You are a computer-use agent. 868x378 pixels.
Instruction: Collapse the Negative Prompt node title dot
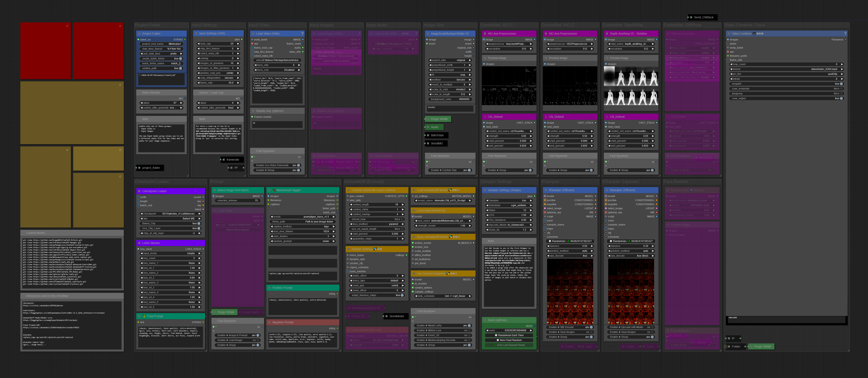tap(269, 322)
